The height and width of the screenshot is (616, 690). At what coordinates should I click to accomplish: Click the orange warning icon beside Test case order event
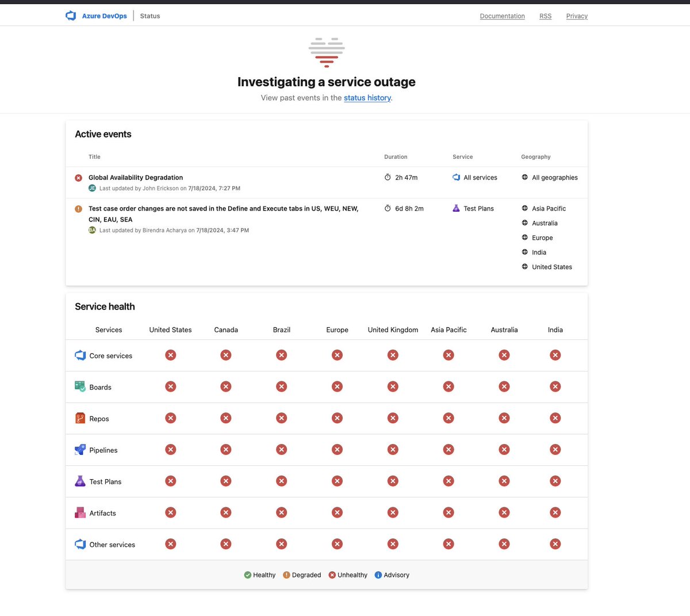(x=79, y=209)
